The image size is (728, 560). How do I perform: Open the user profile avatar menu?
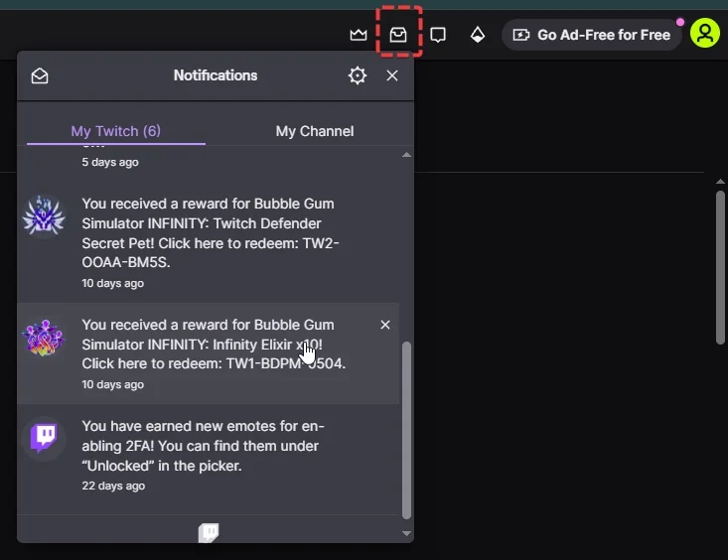point(704,34)
